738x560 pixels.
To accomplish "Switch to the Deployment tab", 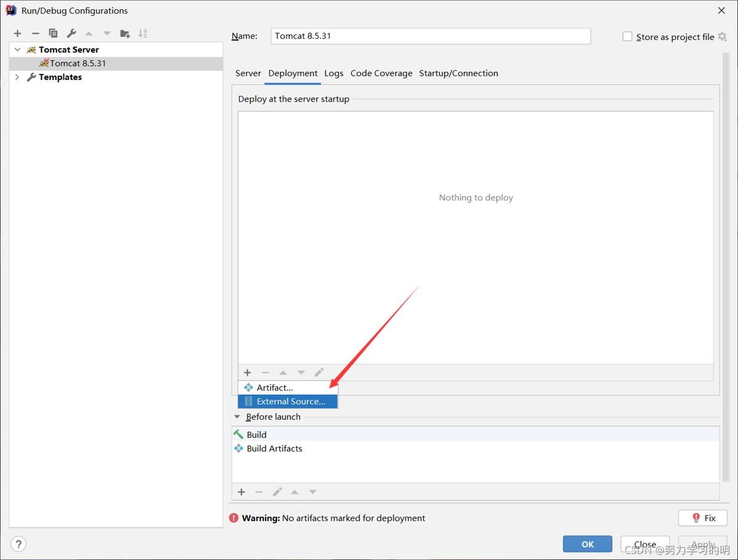I will click(293, 73).
